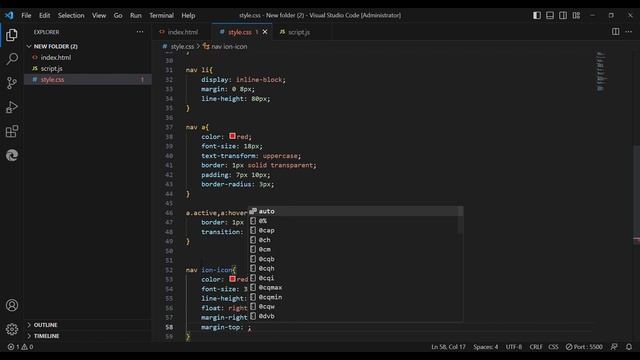Image resolution: width=640 pixels, height=360 pixels.
Task: Open the Explorer view in activity bar
Action: click(x=12, y=35)
